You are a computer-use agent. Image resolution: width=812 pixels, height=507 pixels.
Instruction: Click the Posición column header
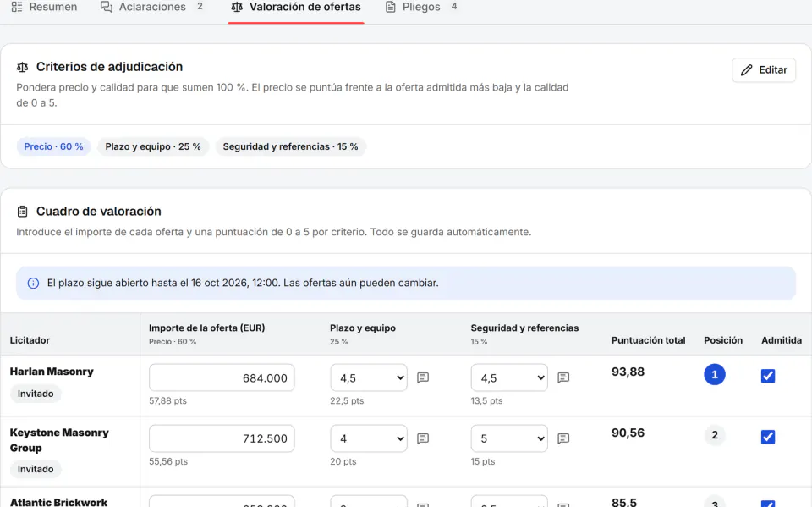click(723, 340)
